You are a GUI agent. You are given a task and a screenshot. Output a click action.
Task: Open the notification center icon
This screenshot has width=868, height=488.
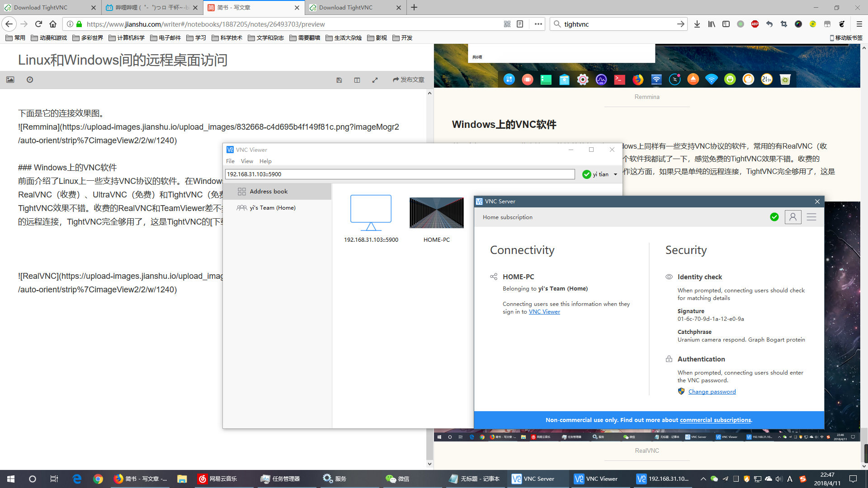point(853,479)
